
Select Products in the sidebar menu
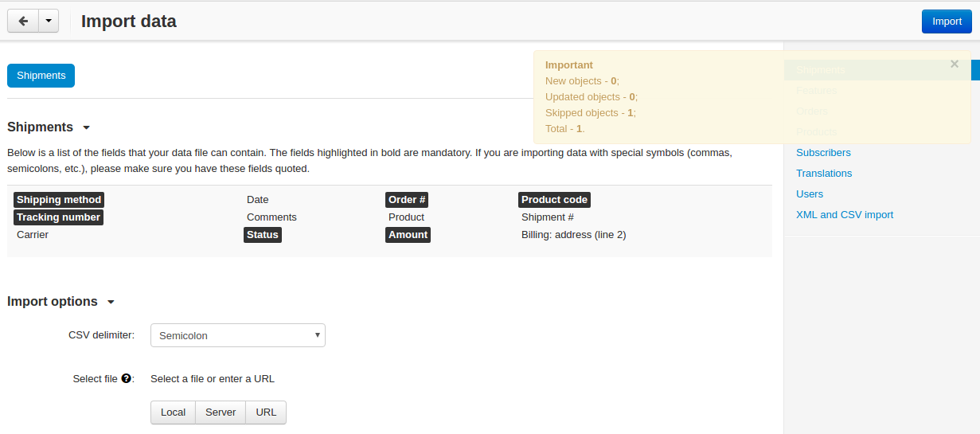tap(817, 132)
